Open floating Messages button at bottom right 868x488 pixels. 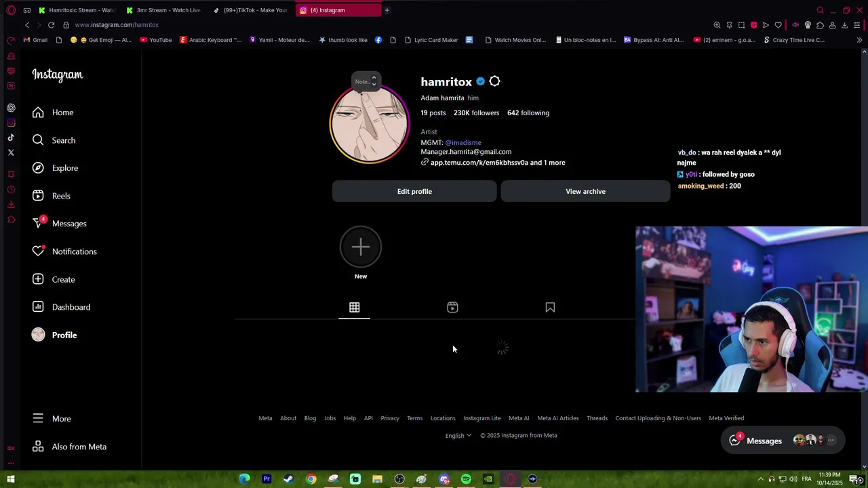(783, 441)
